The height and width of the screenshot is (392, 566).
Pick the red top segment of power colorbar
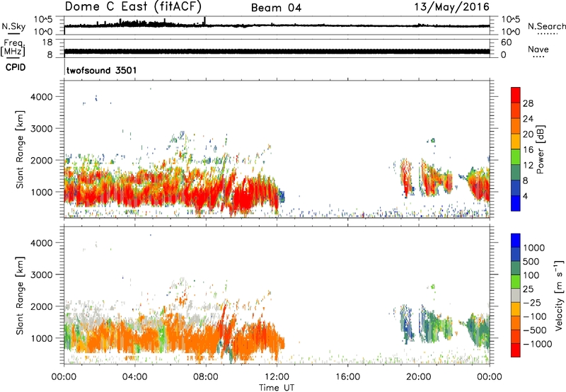pos(516,96)
